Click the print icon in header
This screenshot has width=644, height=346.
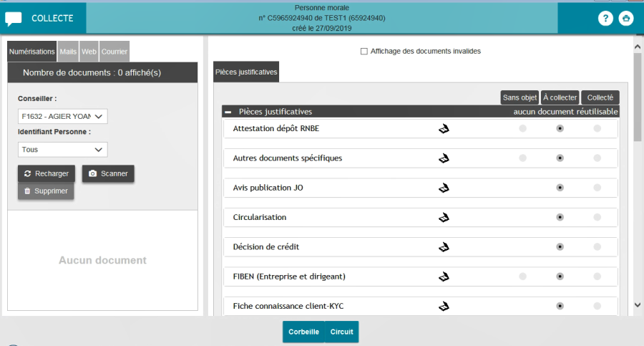[x=626, y=19]
